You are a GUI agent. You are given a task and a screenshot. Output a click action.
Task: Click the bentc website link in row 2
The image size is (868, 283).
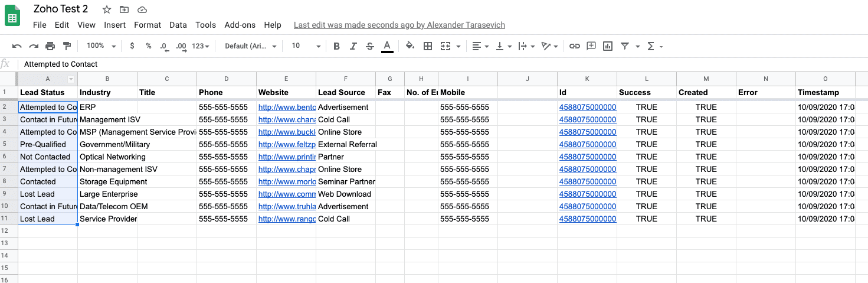point(287,107)
